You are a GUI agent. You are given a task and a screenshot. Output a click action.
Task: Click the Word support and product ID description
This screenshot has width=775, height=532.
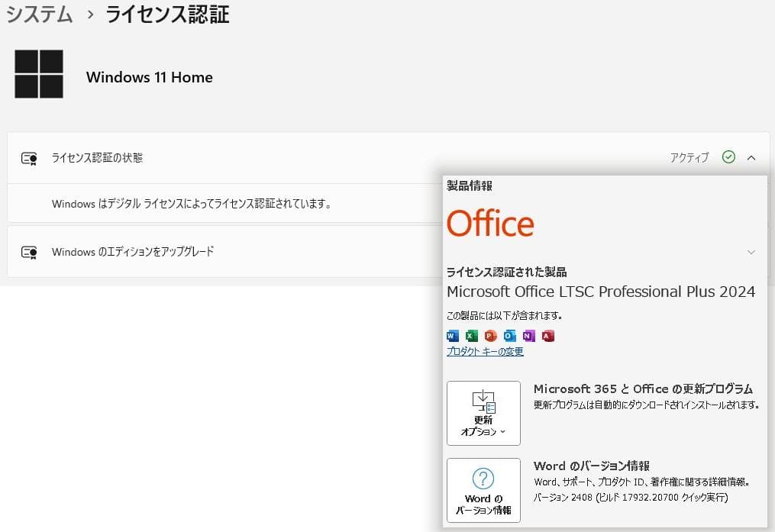642,482
